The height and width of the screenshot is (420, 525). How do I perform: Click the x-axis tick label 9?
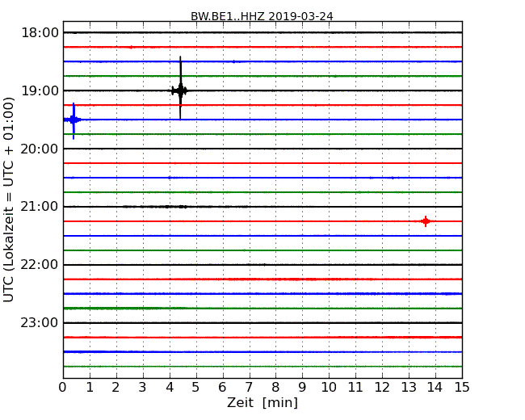point(302,388)
